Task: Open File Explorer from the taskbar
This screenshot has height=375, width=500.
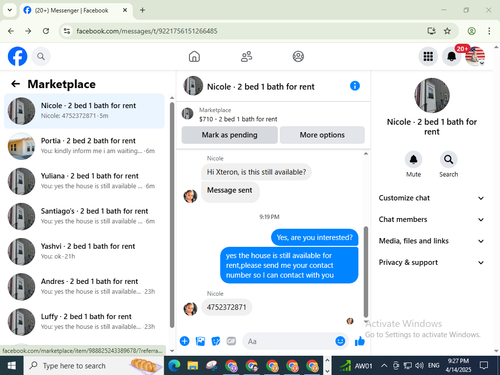Action: click(x=193, y=366)
